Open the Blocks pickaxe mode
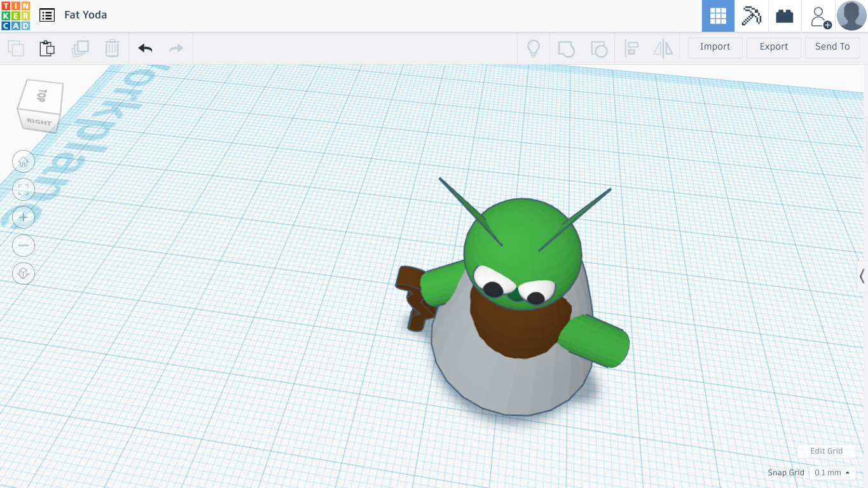Viewport: 868px width, 488px height. 752,16
